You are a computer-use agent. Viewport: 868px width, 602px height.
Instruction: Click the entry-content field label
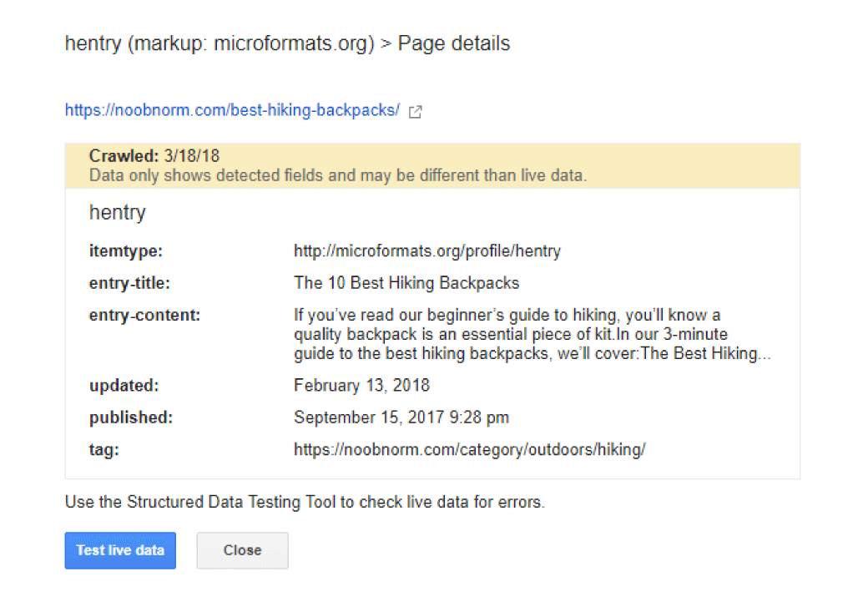(144, 315)
